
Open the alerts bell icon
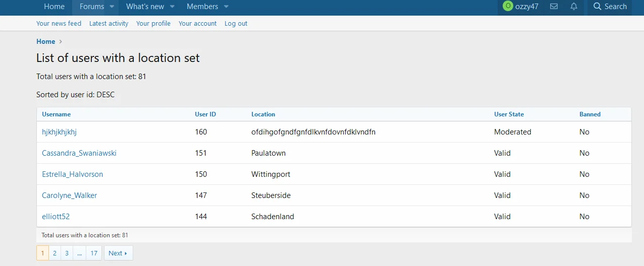click(574, 7)
